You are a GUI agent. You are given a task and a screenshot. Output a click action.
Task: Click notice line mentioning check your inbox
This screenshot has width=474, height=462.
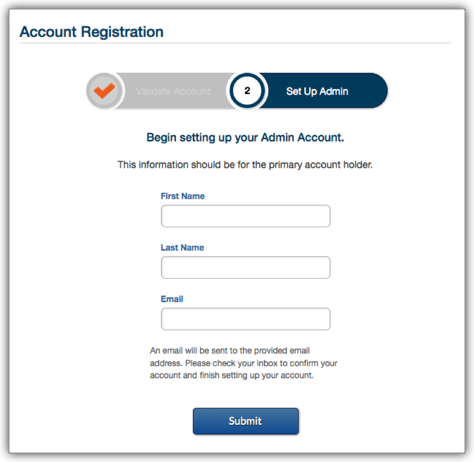[x=243, y=363]
